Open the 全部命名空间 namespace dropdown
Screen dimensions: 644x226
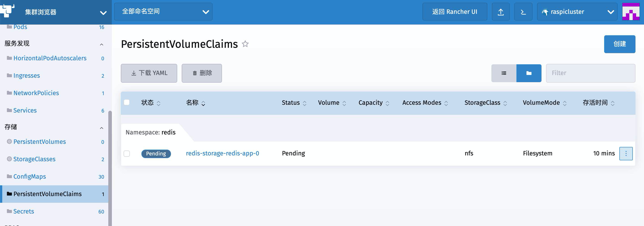click(163, 12)
